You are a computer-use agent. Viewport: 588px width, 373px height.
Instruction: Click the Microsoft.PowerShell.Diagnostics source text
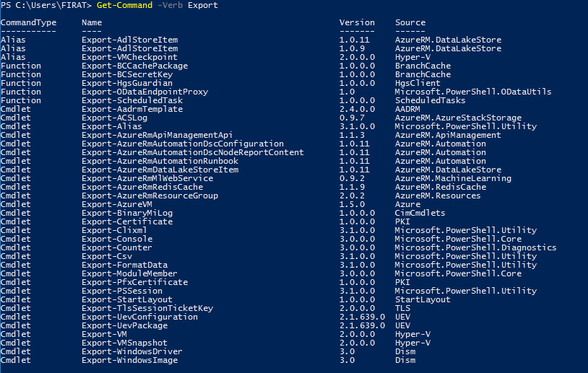pos(475,247)
